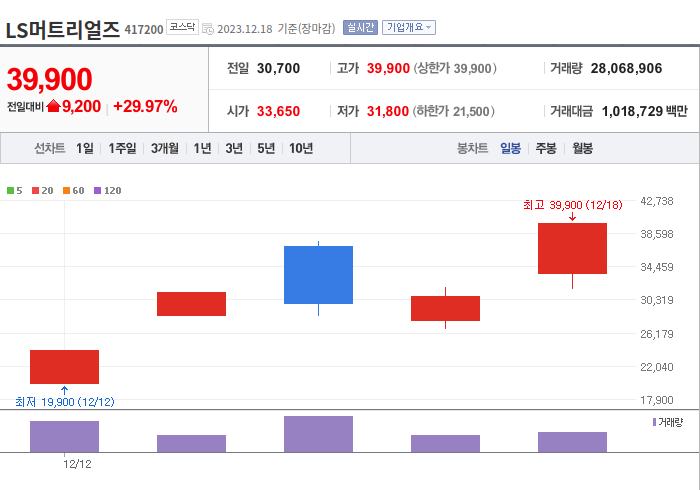
Task: Open the 기업개요 dropdown
Action: point(408,28)
